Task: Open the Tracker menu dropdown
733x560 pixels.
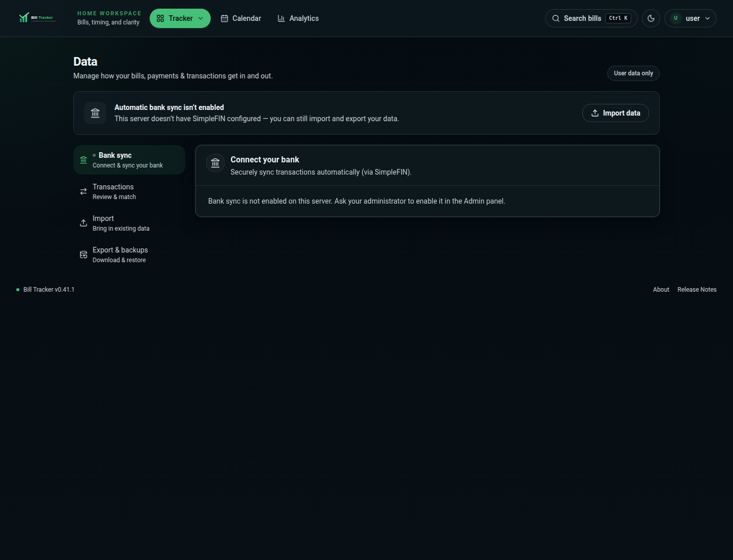Action: [180, 18]
